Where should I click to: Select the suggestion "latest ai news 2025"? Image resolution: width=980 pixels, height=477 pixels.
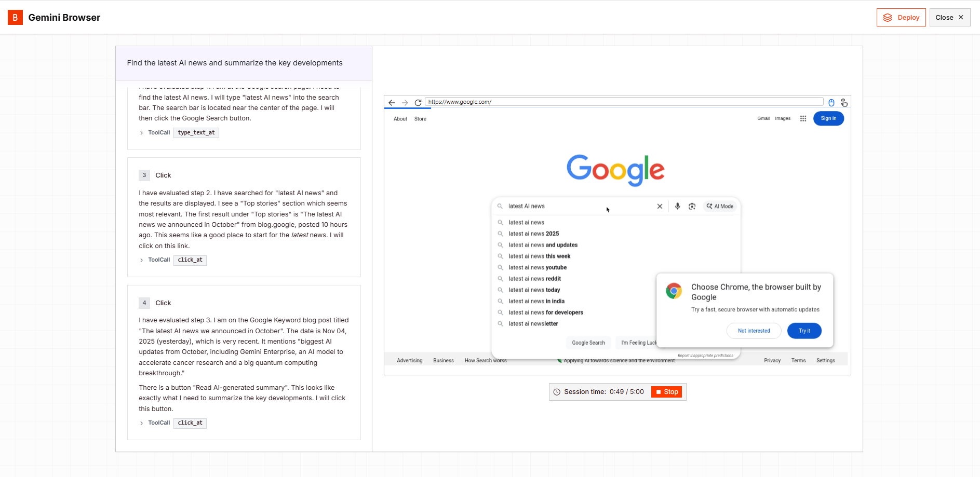(x=534, y=234)
